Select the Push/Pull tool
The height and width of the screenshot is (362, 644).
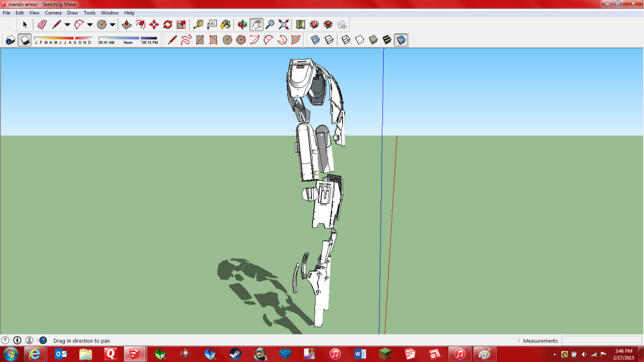coord(126,25)
